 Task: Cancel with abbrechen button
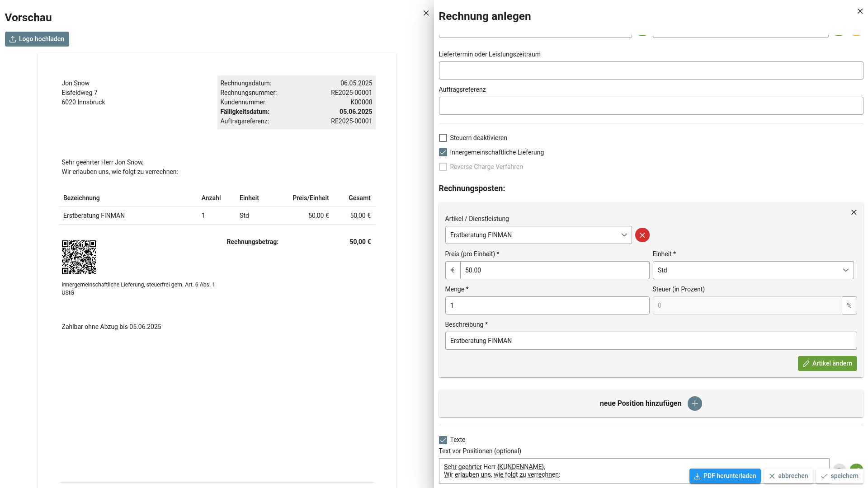[x=788, y=476]
